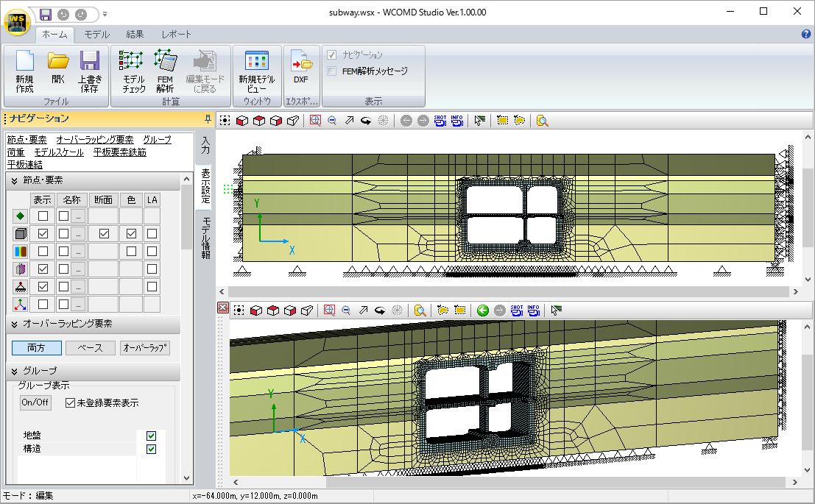
Task: Switch to the モデル ribbon tab
Action: tap(96, 35)
